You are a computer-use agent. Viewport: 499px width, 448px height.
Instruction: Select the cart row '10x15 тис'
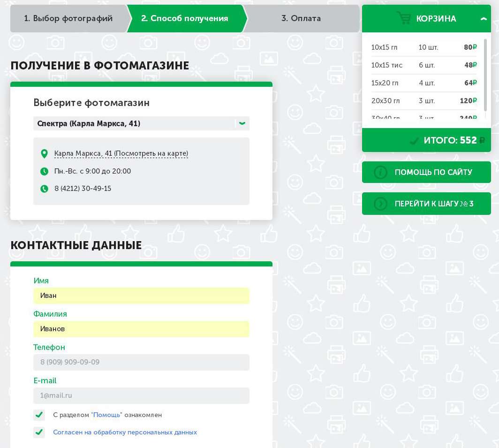click(x=424, y=65)
